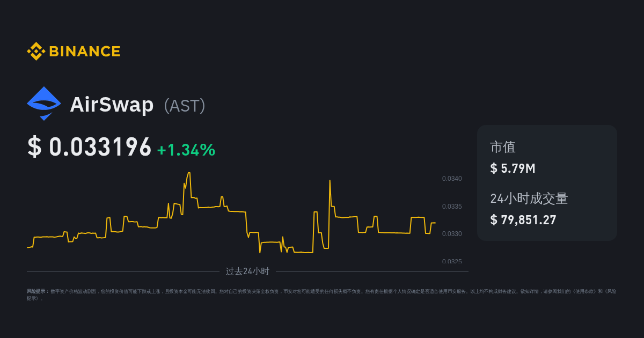
Task: Click the highest peak of the price chart
Action: 188,173
